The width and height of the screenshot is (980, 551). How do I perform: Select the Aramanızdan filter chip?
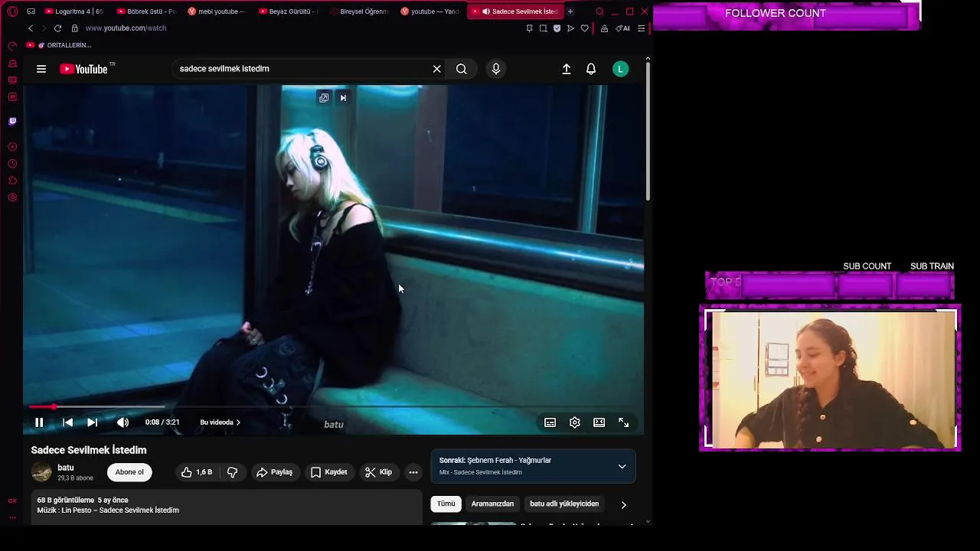492,504
